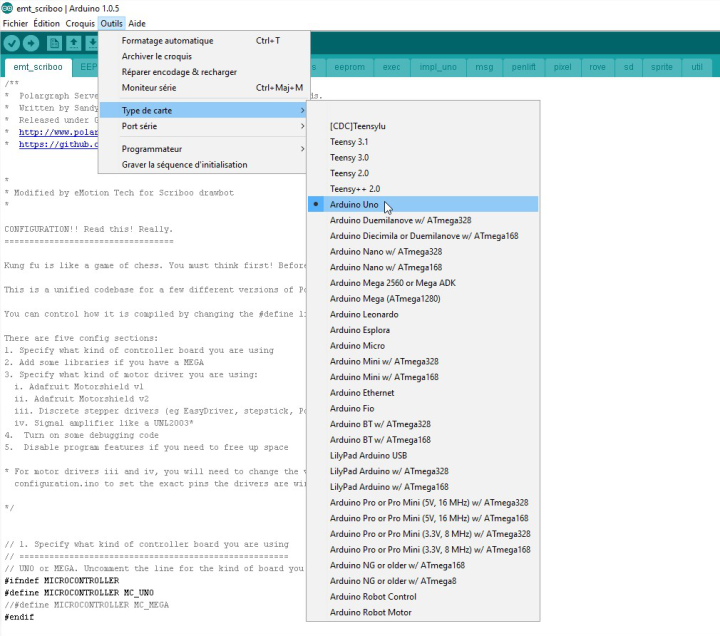This screenshot has height=636, width=720.
Task: Open the Fichier menu
Action: tap(15, 23)
